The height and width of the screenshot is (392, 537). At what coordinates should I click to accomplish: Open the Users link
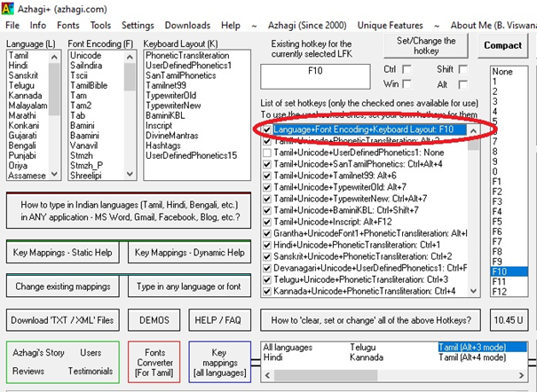(91, 352)
